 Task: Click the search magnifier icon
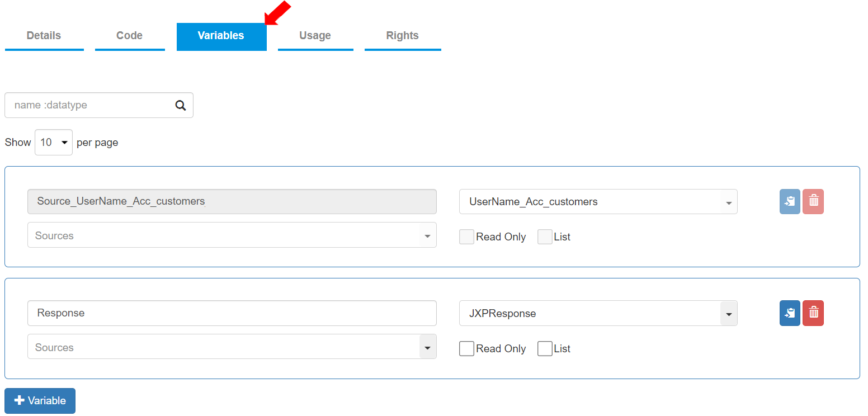coord(180,106)
